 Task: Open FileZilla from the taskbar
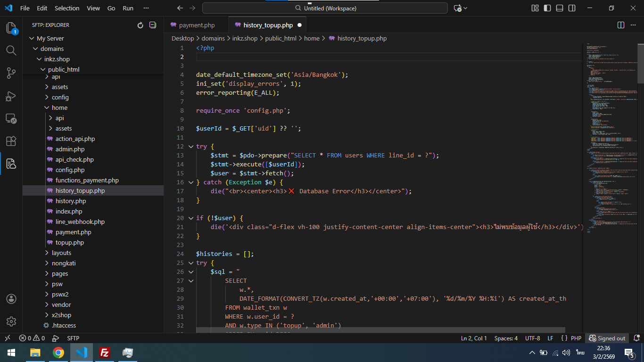pos(105,353)
